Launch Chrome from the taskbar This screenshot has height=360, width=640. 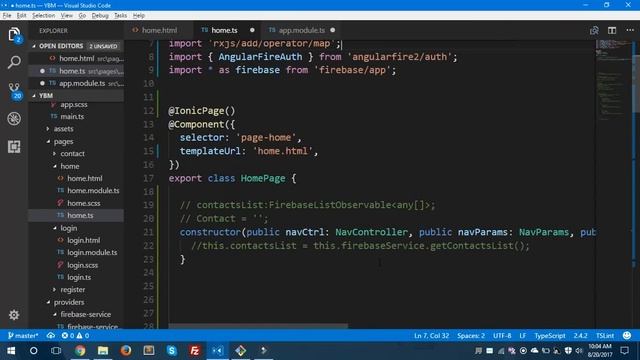(x=80, y=350)
